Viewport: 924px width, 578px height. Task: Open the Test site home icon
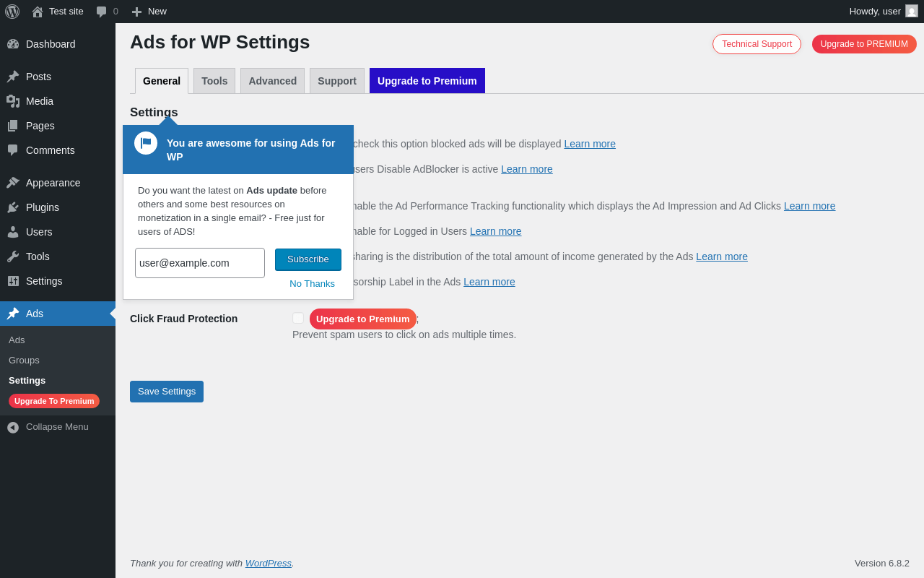point(38,12)
